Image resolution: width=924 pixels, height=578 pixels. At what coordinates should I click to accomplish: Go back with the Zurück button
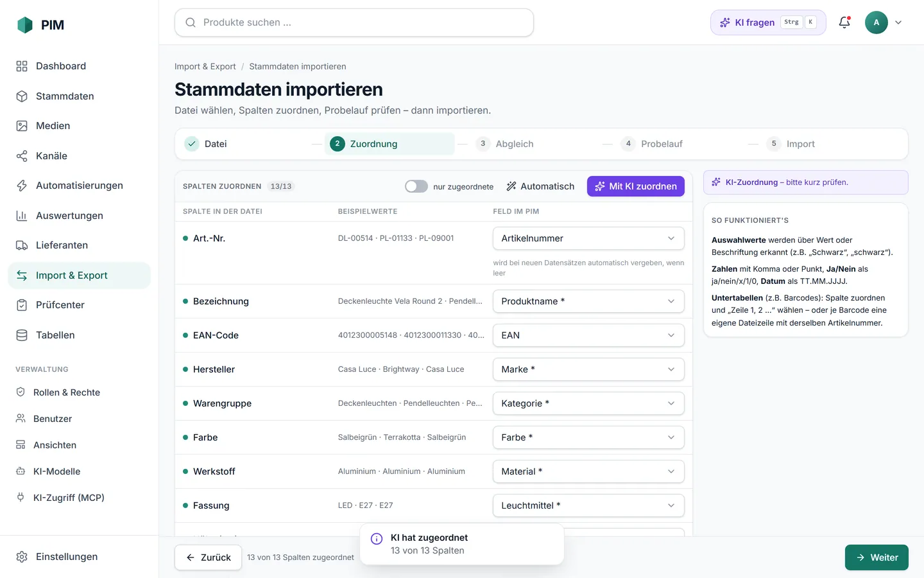tap(208, 557)
